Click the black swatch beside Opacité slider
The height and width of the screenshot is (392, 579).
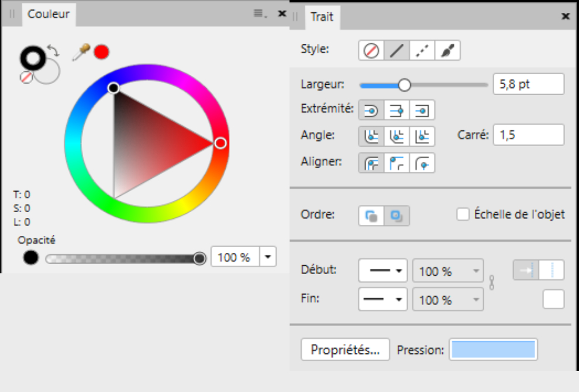(x=30, y=258)
